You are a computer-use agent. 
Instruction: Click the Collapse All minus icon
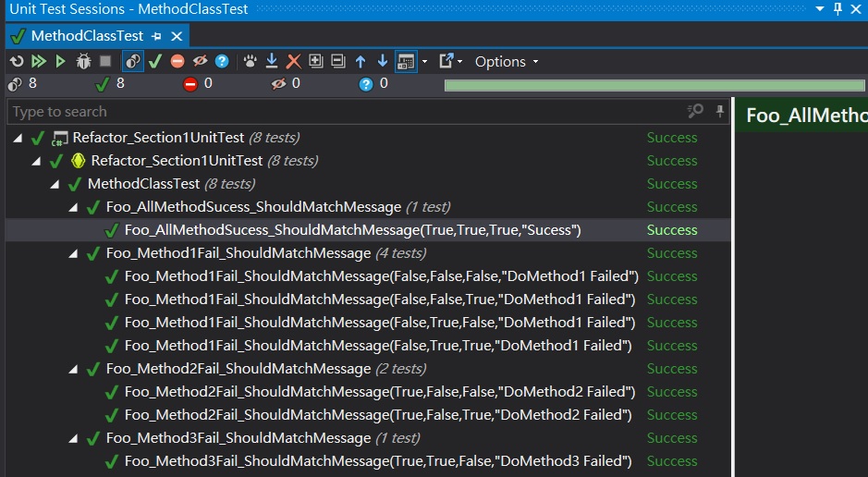pyautogui.click(x=338, y=62)
